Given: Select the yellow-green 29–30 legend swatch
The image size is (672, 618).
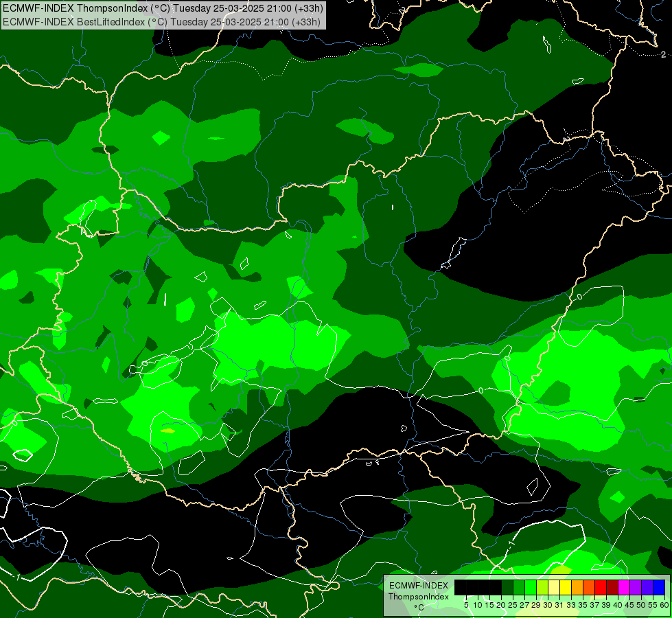Looking at the screenshot, I should click(x=542, y=587).
